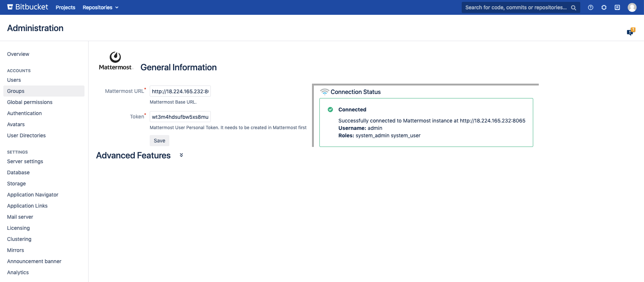Open the Overview admin page

pyautogui.click(x=18, y=54)
